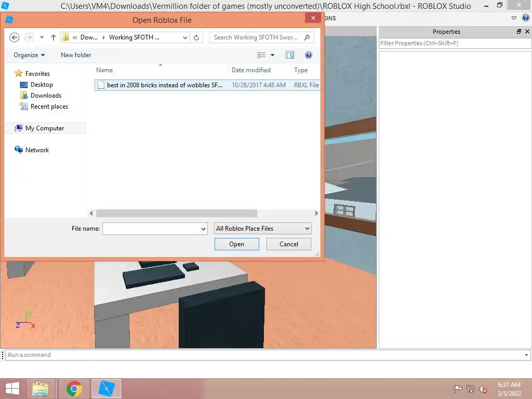Go up one folder level

54,37
